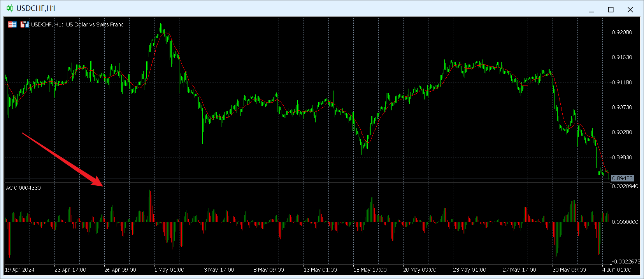Click the 19 Apr 2024 date label
Viewport: 644px width, 279px height.
click(x=20, y=270)
